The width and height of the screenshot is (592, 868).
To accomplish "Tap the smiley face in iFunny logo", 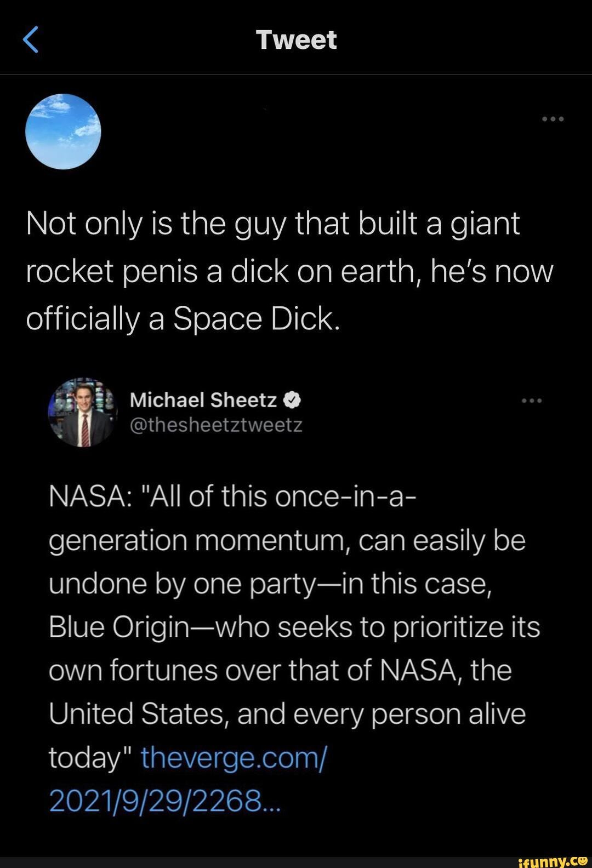I will tap(582, 861).
